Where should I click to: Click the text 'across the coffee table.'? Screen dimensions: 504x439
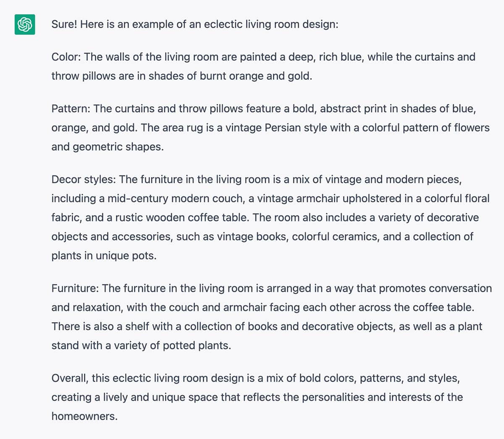click(x=406, y=307)
